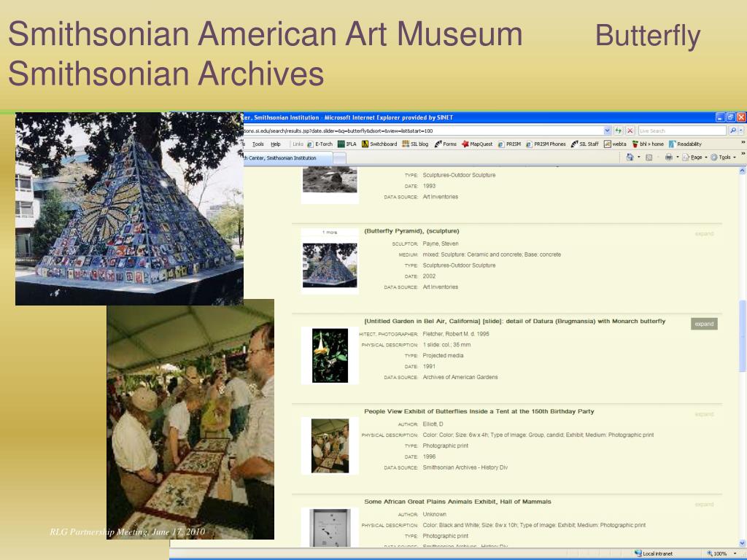
Task: Open the SIL Staff favorites link
Action: pos(584,144)
